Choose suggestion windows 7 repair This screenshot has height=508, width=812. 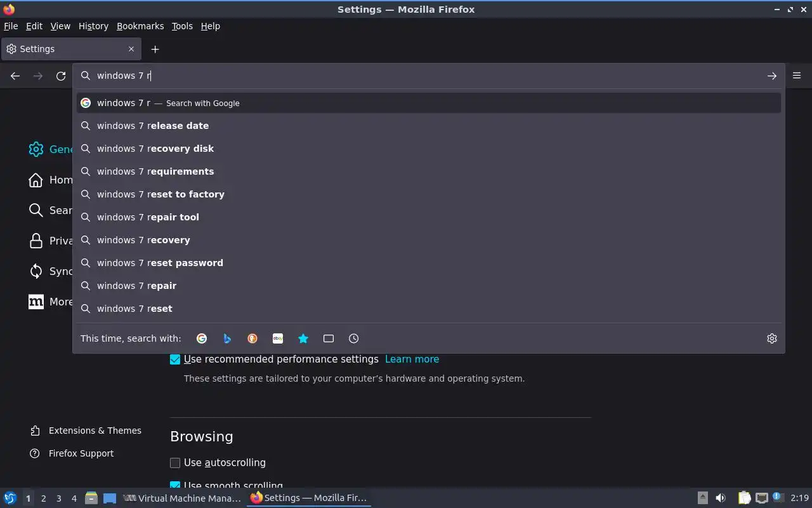[x=429, y=286]
